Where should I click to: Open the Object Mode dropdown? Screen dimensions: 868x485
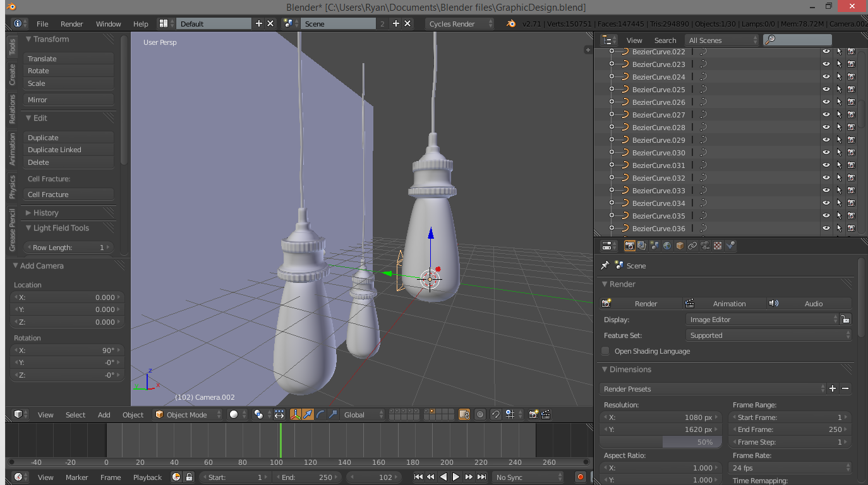[188, 414]
